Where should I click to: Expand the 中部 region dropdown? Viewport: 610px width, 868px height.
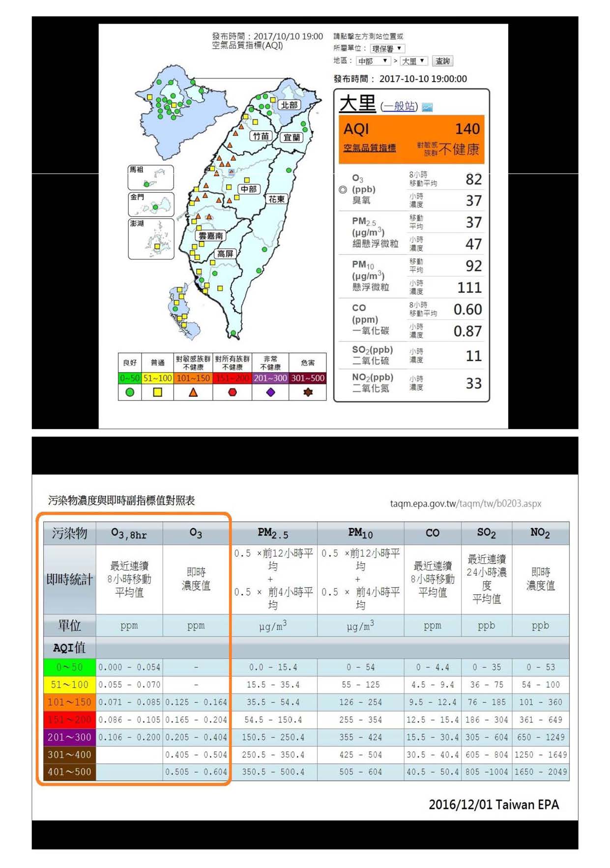[373, 61]
